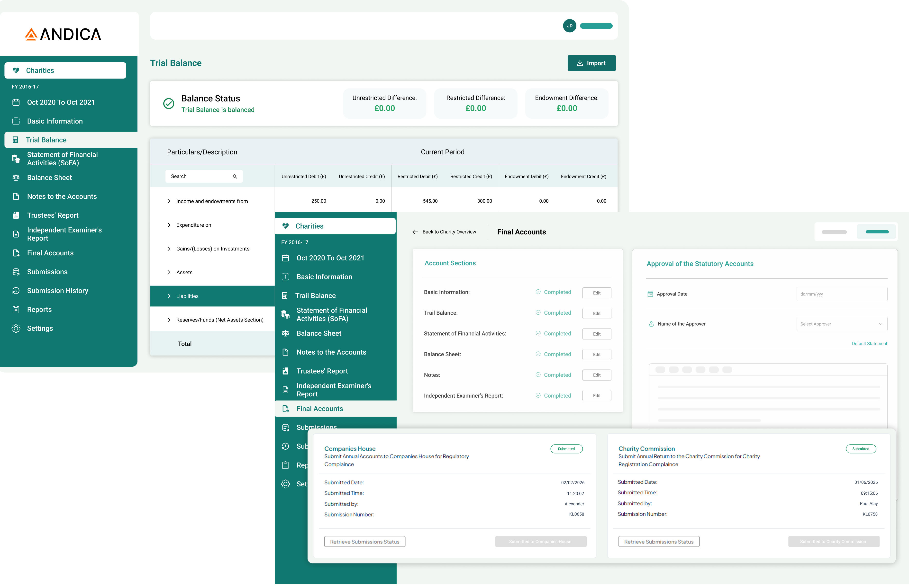Viewport: 909px width, 588px height.
Task: Click the Approval Date input field
Action: 842,294
